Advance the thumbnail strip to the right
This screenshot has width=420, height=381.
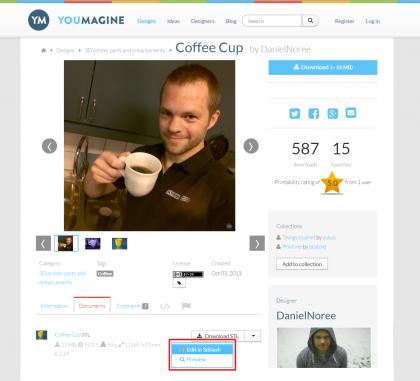tap(257, 243)
